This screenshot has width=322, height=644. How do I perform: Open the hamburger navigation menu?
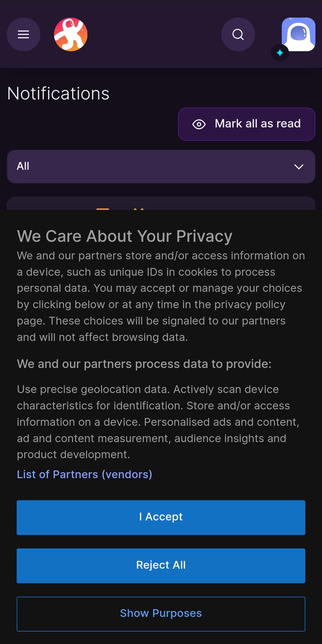(23, 35)
